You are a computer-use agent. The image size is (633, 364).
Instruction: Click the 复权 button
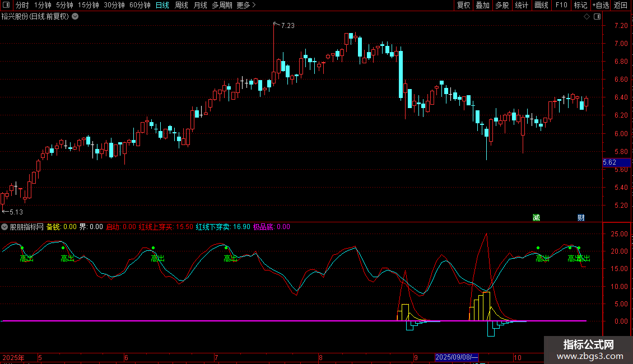click(x=463, y=5)
